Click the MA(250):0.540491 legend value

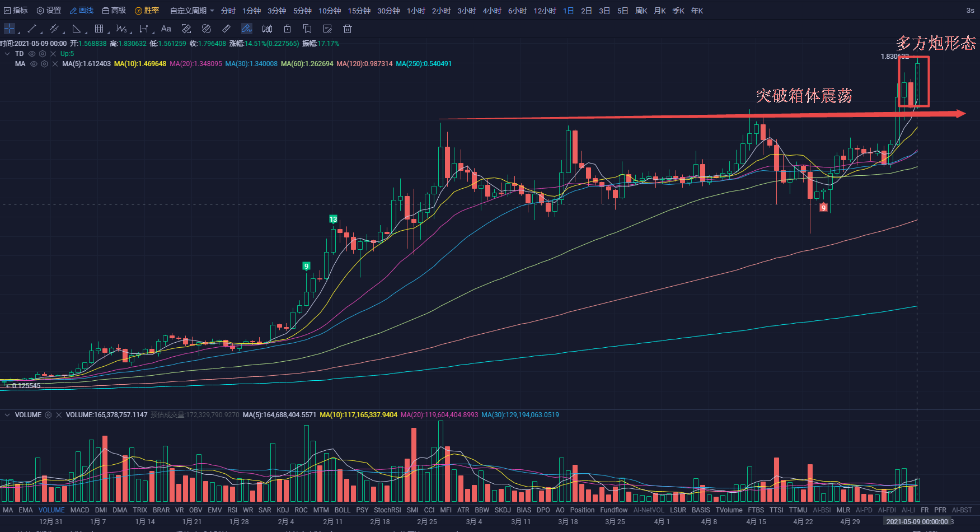tap(424, 64)
